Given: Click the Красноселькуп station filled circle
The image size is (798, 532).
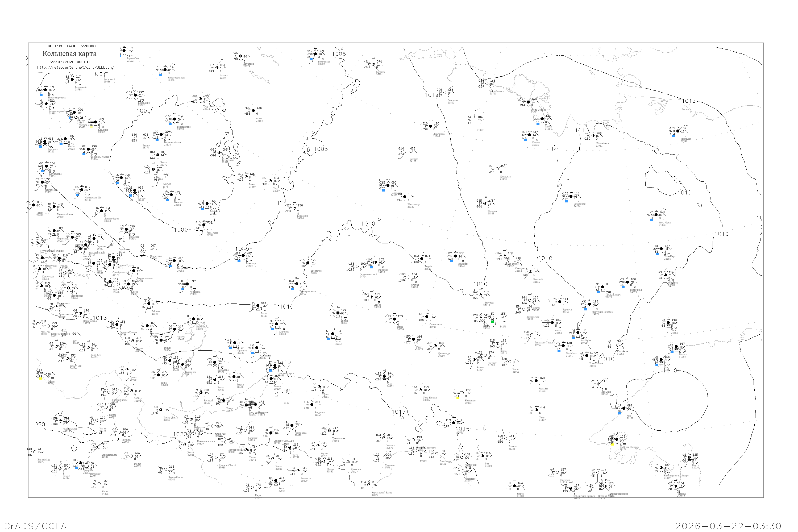Looking at the screenshot, I should coord(165,70).
